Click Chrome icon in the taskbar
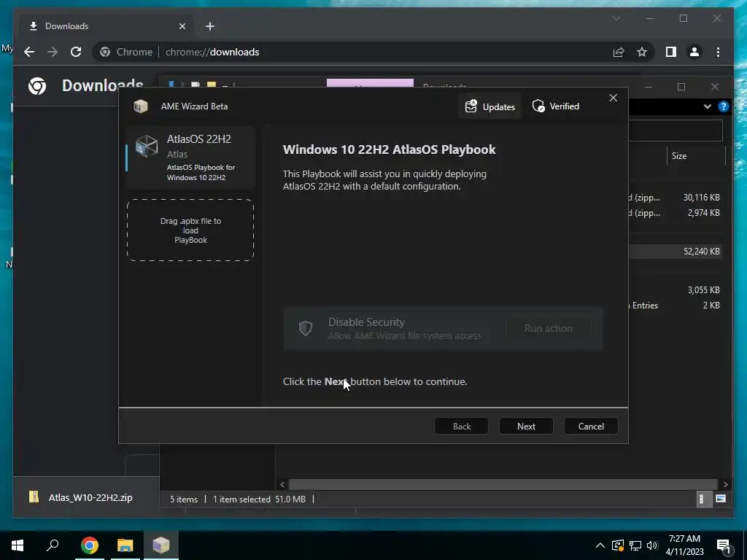Image resolution: width=747 pixels, height=560 pixels. coord(90,545)
